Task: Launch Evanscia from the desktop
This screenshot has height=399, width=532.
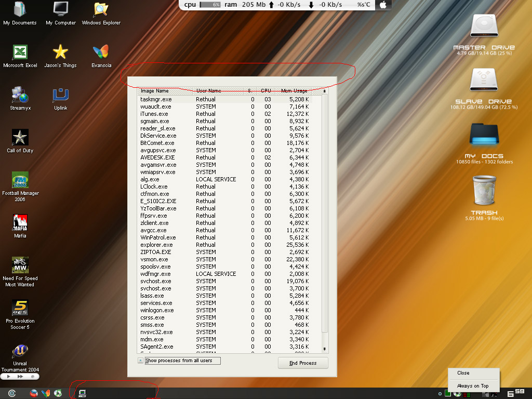Action: point(100,52)
